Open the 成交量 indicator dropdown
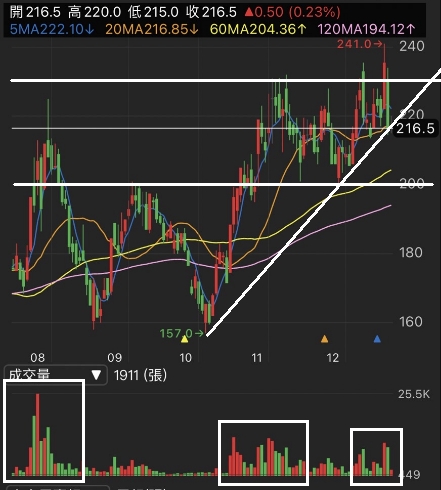This screenshot has height=490, width=441. click(x=56, y=375)
